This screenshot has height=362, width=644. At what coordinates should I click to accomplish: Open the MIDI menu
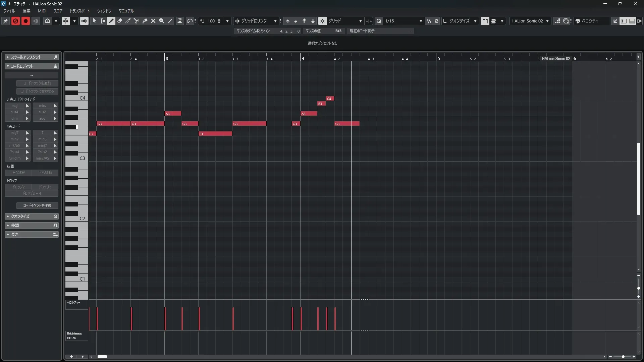point(42,11)
